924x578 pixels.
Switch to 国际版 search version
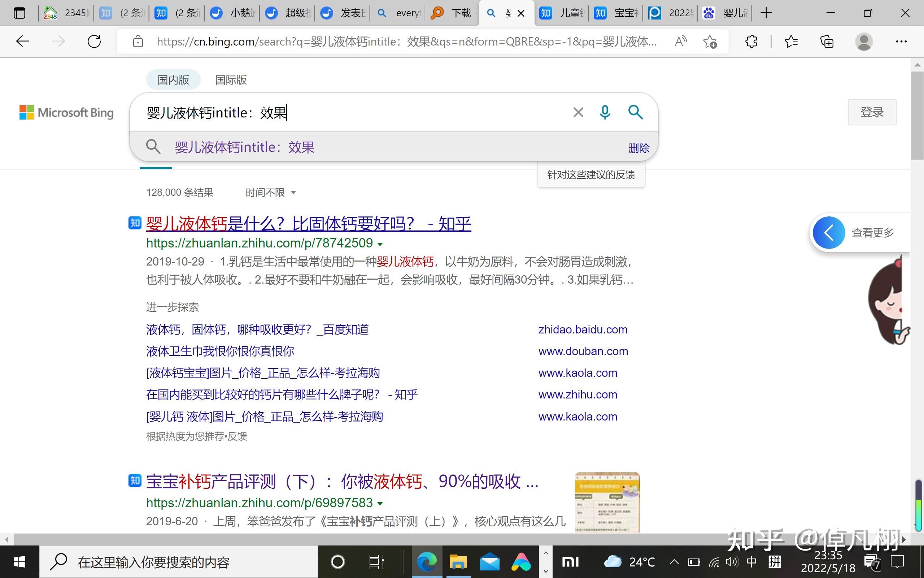[x=231, y=79]
